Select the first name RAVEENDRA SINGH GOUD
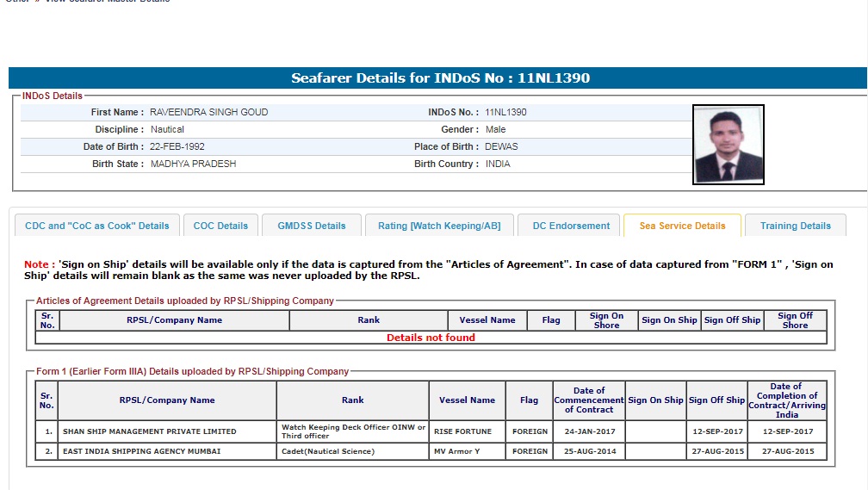The image size is (868, 490). click(x=208, y=112)
